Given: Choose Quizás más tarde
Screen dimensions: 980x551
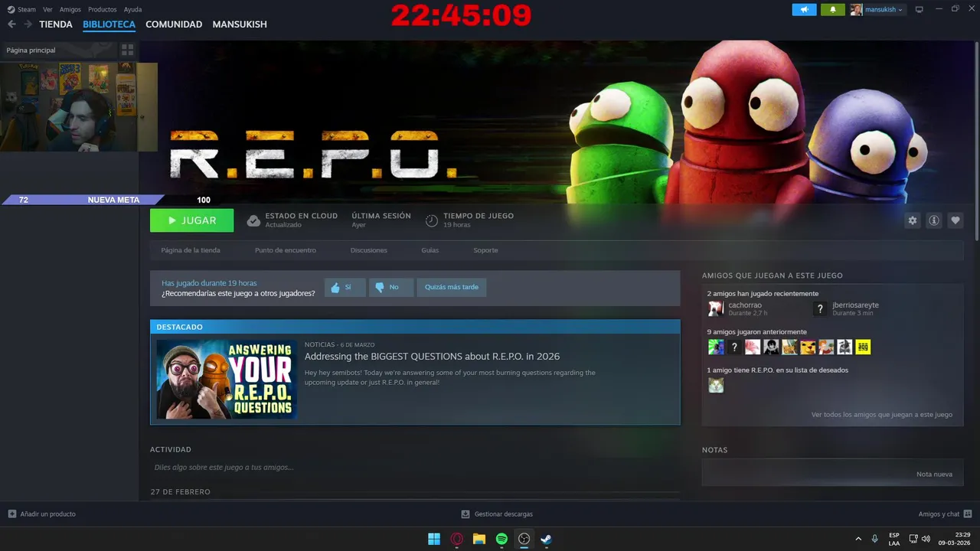Looking at the screenshot, I should click(x=452, y=288).
